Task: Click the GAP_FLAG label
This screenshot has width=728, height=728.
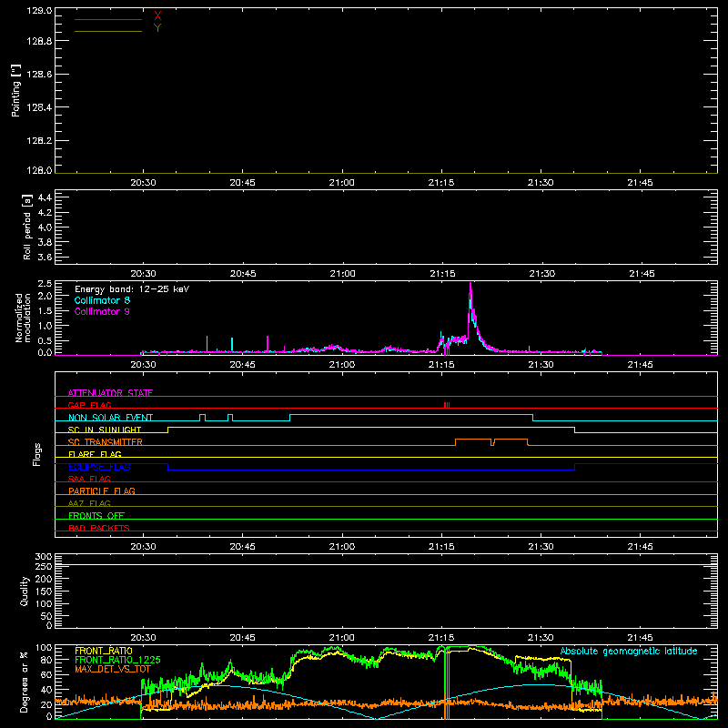Action: [x=89, y=405]
